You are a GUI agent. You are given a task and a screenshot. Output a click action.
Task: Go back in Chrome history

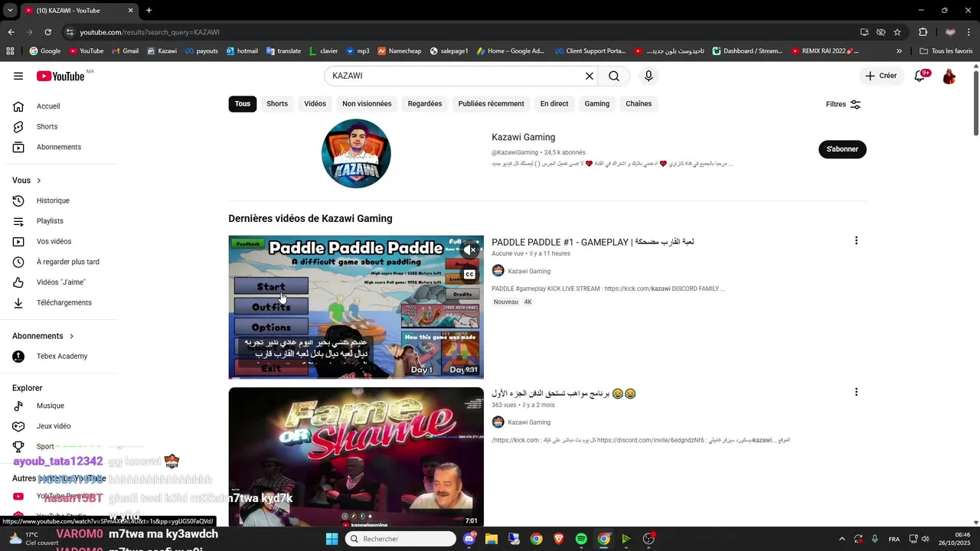coord(11,32)
